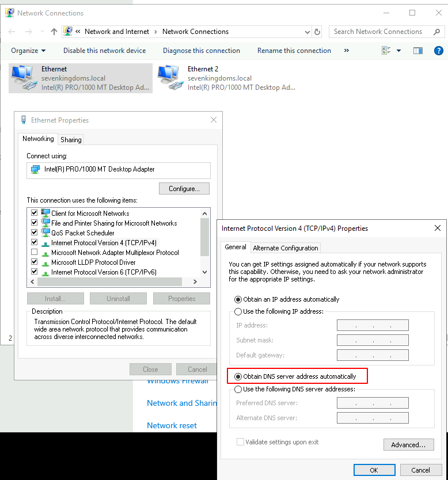This screenshot has height=480, width=448.
Task: Click Rename this connection
Action: pyautogui.click(x=294, y=51)
